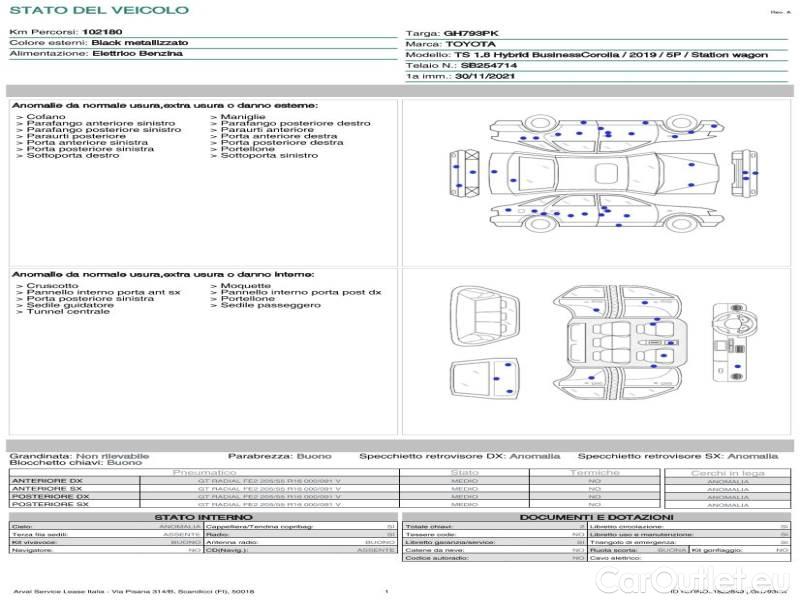
Task: Click the DOCUMENTI E DOTAZIONI section header
Action: click(595, 516)
